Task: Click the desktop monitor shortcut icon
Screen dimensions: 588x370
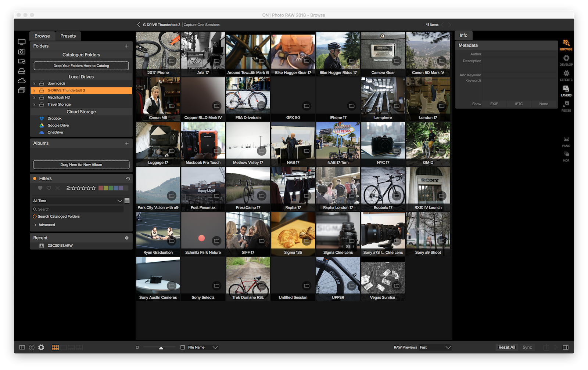Action: click(22, 42)
